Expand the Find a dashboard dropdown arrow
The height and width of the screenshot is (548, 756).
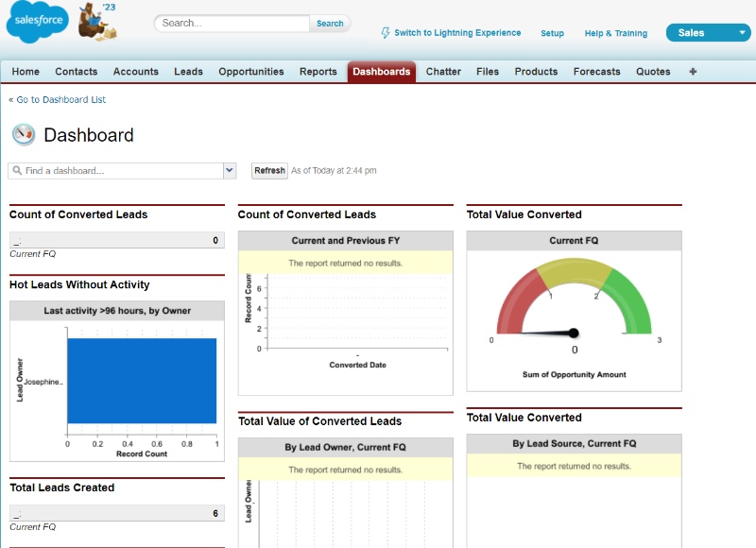pyautogui.click(x=229, y=170)
